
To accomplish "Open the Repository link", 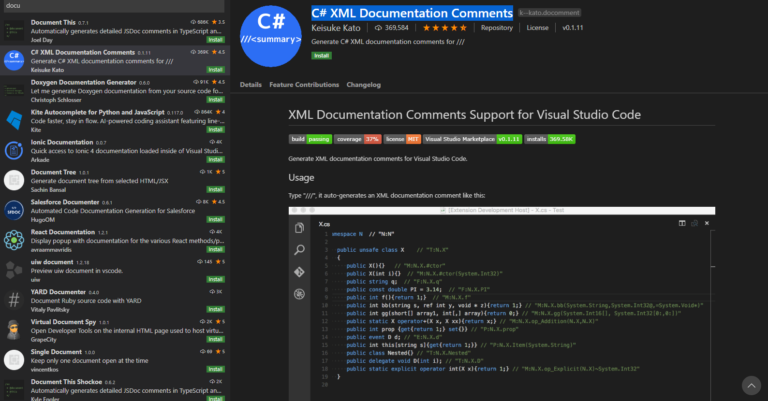I will [x=497, y=28].
